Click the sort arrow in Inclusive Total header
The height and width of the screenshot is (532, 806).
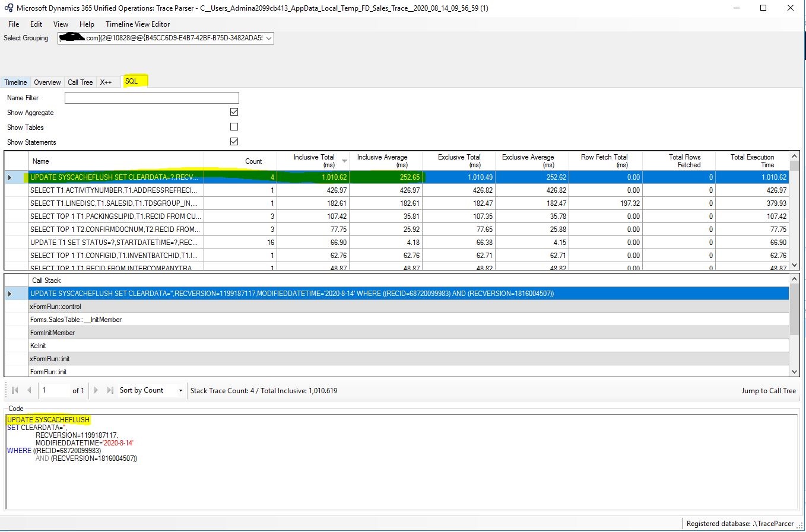[x=344, y=161]
